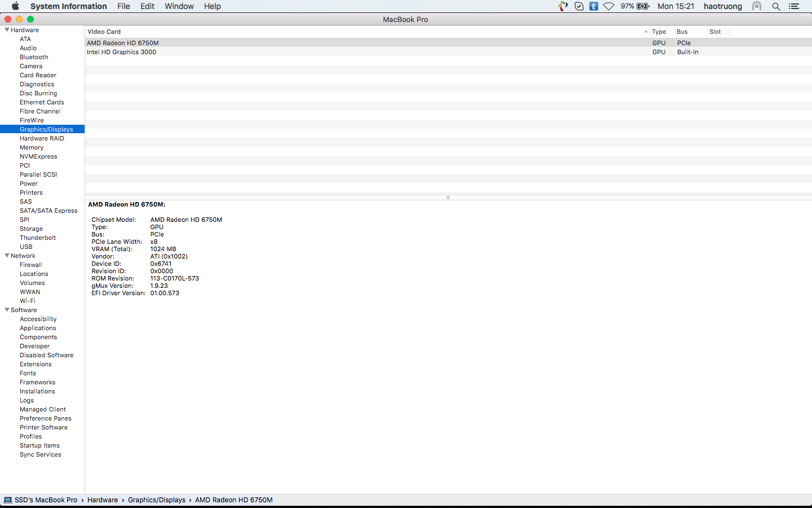
Task: Select FireWire in the sidebar
Action: pos(32,120)
